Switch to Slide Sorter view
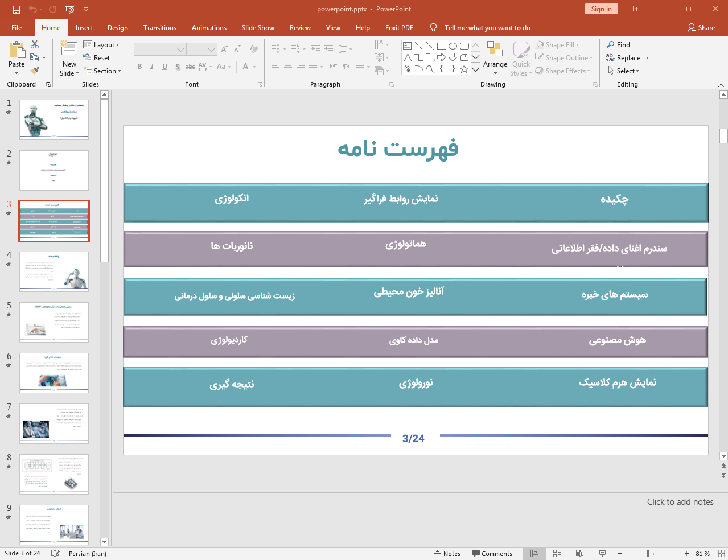728x560 pixels. (557, 553)
